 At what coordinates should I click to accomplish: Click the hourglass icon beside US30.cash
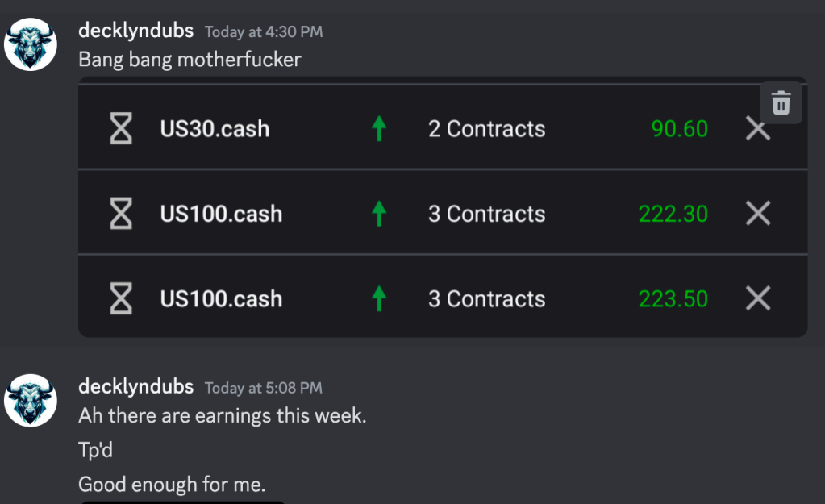coord(121,129)
